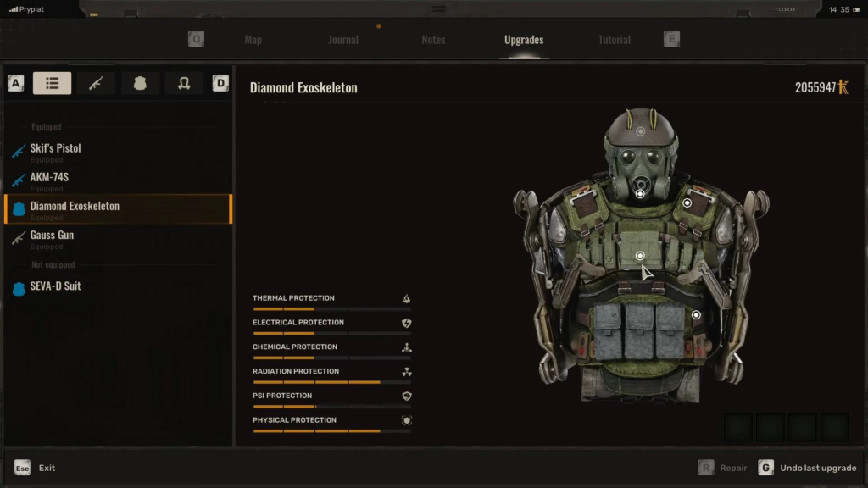
Task: Open the Map tab
Action: [253, 40]
